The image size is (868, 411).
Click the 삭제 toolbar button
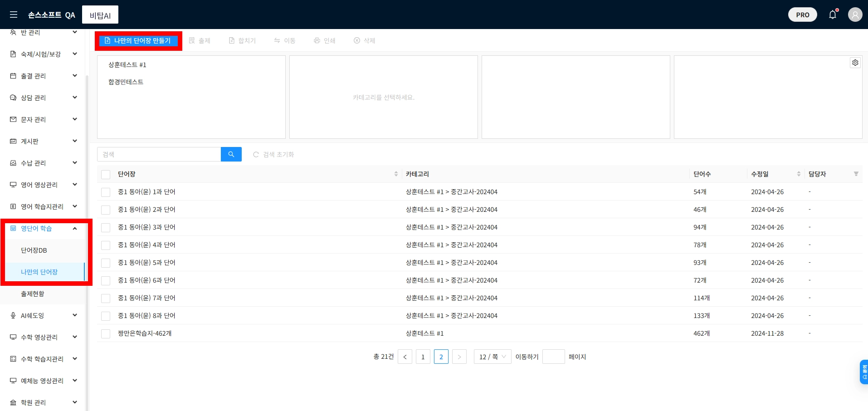pyautogui.click(x=364, y=41)
